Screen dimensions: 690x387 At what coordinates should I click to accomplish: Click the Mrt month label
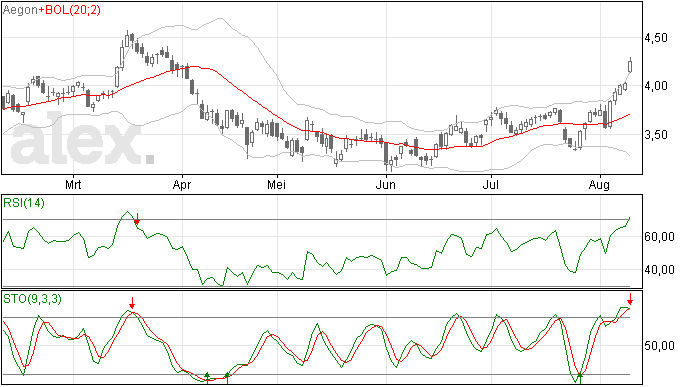[73, 184]
